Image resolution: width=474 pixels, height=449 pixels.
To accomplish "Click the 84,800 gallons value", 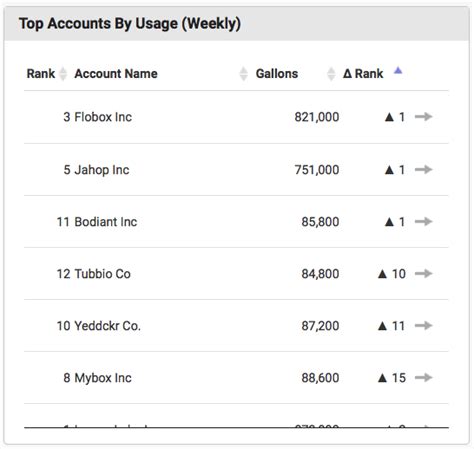I will (x=320, y=274).
